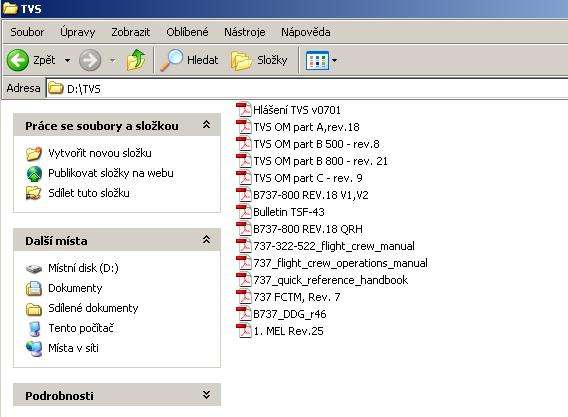This screenshot has height=417, width=568.
Task: Select PDF icon of 737_quick_reference_handbook
Action: coord(244,280)
